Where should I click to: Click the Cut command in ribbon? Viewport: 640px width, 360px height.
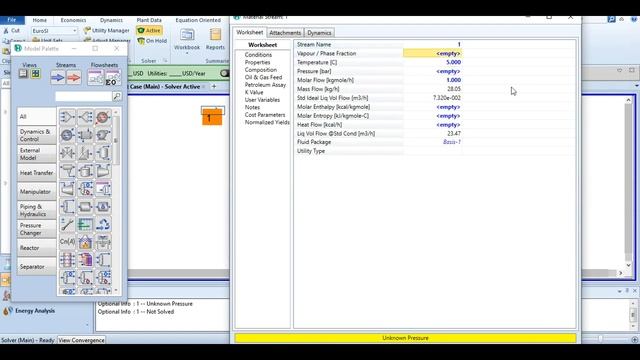[11, 31]
